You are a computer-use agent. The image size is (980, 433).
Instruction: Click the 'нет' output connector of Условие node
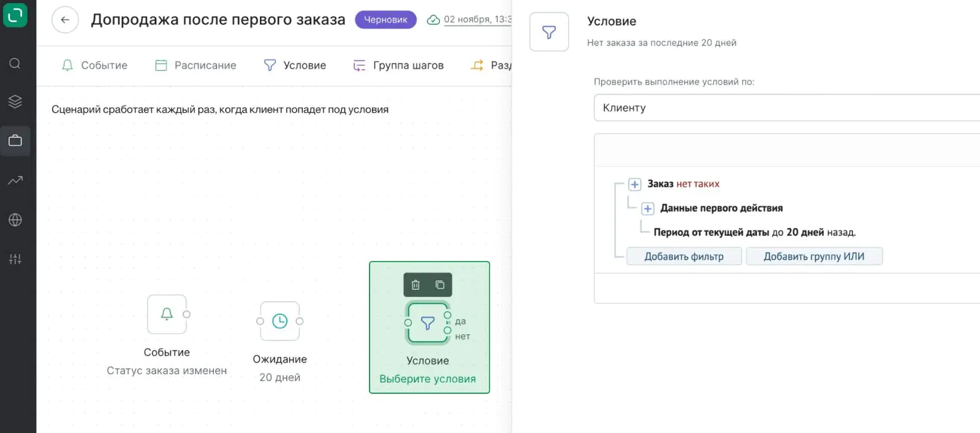(x=447, y=330)
